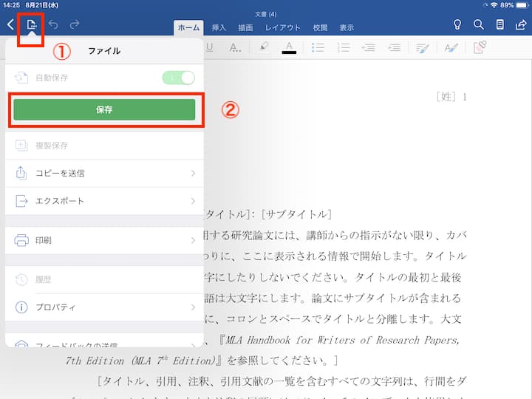Tap the share icon beside コピーを送信
Screen dimensions: 532x399
21,173
